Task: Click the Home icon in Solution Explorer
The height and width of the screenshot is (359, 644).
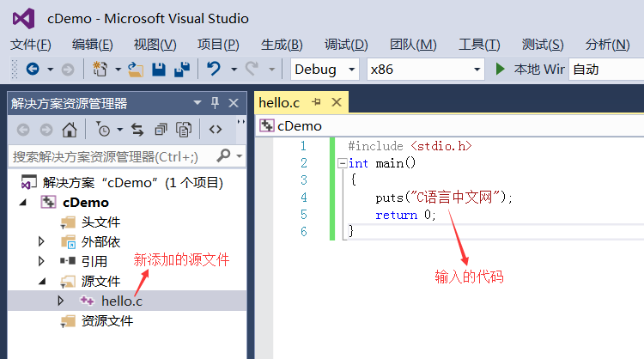Action: pos(69,130)
